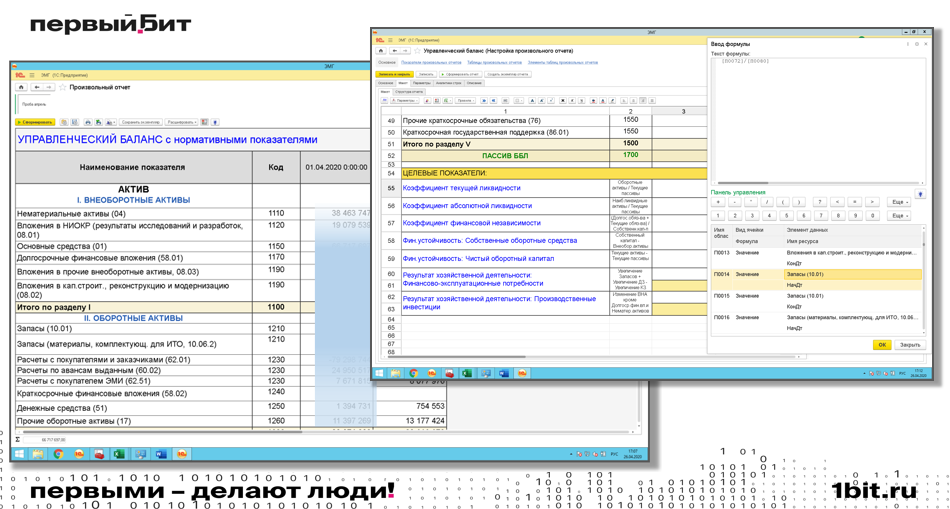The image size is (950, 509).
Task: Select ПІ0013 row in formula table
Action: [x=817, y=257]
